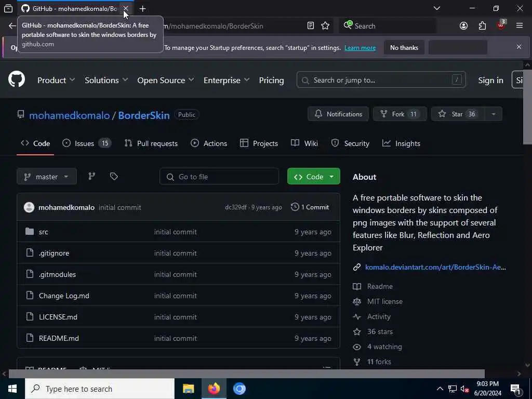Open the Learn more link
The height and width of the screenshot is (399, 532).
click(360, 48)
